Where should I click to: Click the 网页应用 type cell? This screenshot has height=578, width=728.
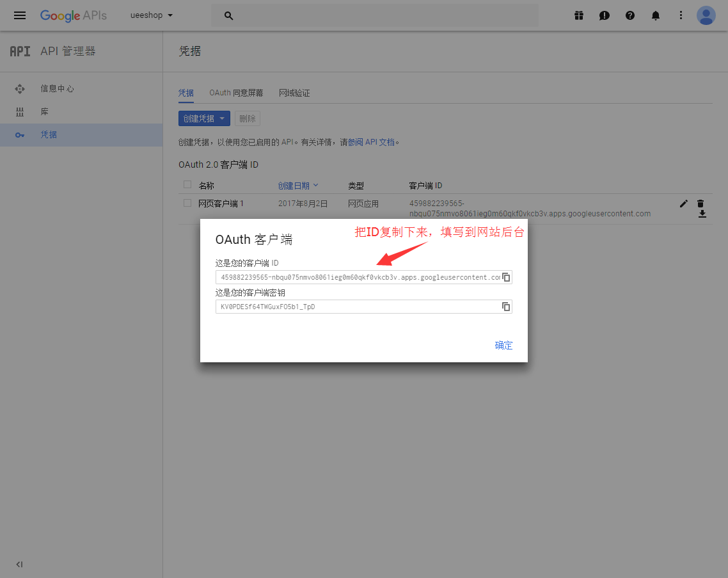(363, 204)
